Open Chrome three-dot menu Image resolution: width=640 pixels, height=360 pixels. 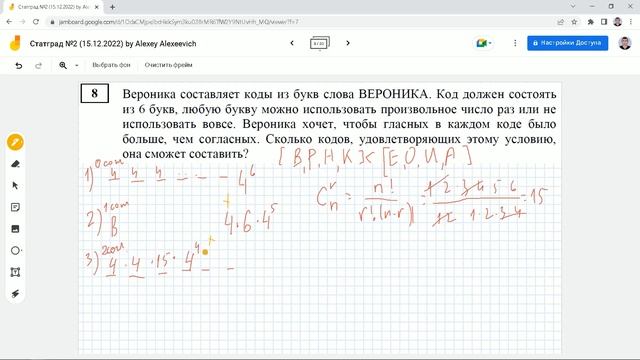click(x=631, y=22)
